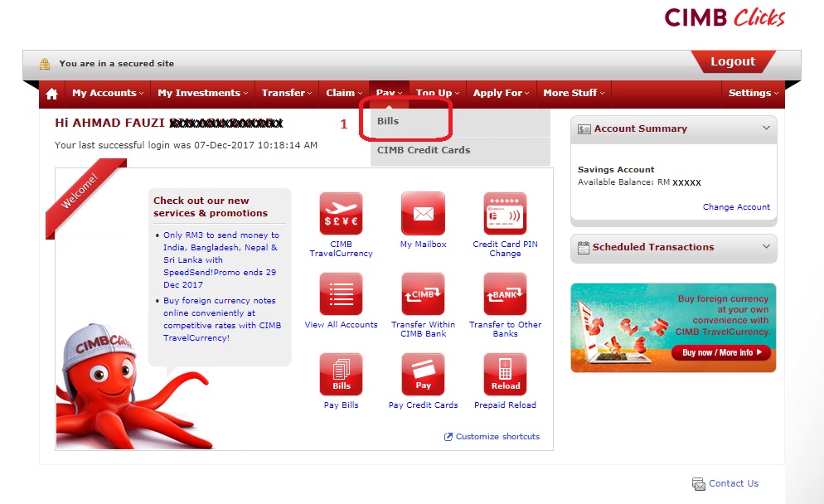Click the padlock secured site icon
Screen dimensions: 824x504
pos(46,64)
